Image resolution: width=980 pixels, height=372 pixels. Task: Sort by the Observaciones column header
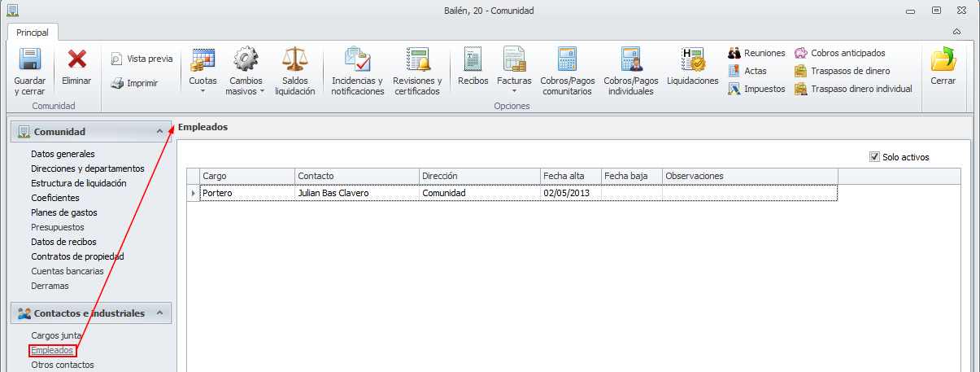click(x=750, y=176)
